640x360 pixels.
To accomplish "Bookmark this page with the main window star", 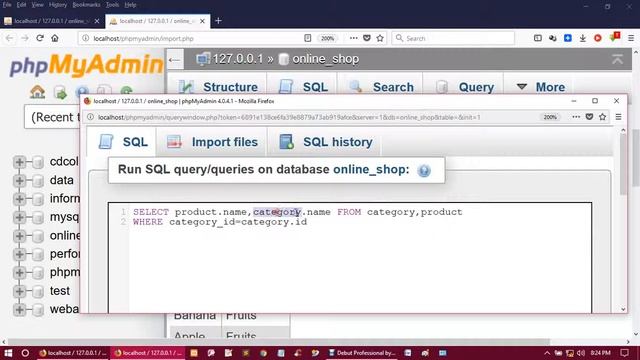I will [380, 38].
